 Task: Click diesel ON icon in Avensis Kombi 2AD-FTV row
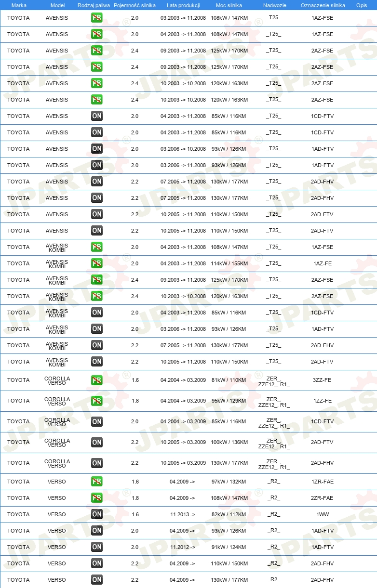pyautogui.click(x=97, y=362)
